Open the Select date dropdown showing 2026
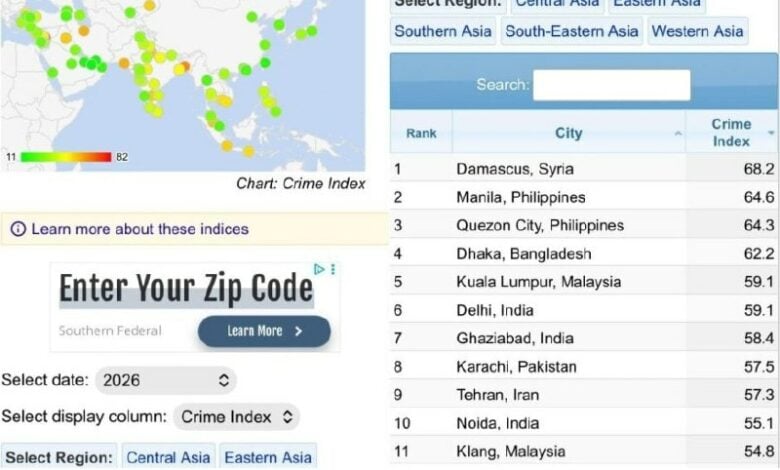The width and height of the screenshot is (780, 470). point(166,381)
